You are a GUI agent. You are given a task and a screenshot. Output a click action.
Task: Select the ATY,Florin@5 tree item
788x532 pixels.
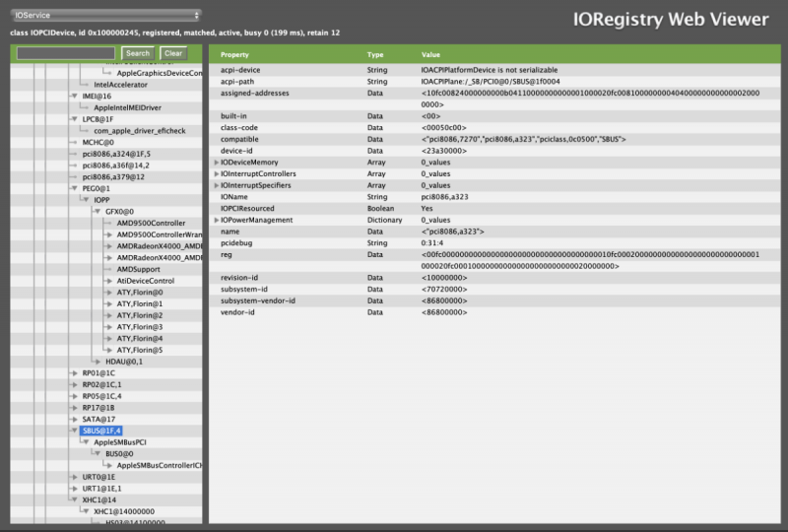click(x=140, y=351)
